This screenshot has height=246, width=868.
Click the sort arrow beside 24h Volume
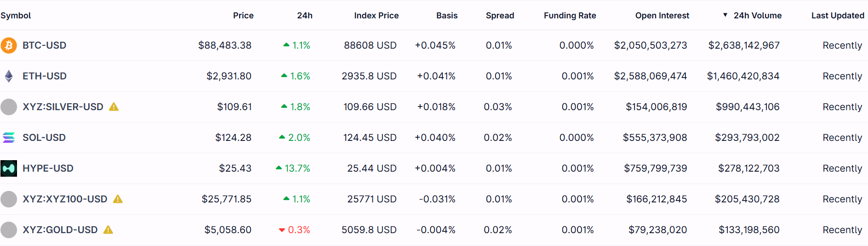pyautogui.click(x=725, y=15)
